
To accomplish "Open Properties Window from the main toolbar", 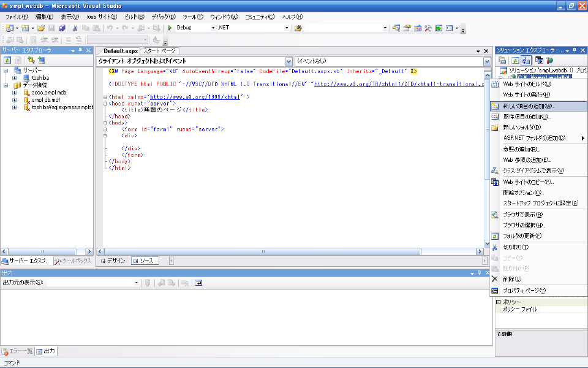I will (407, 28).
